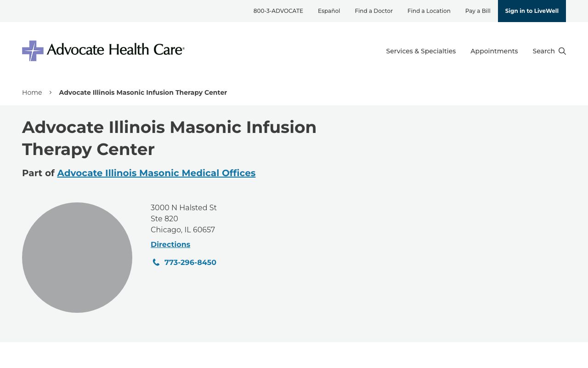Viewport: 588px width, 368px height.
Task: Open Find a Location
Action: 429,11
